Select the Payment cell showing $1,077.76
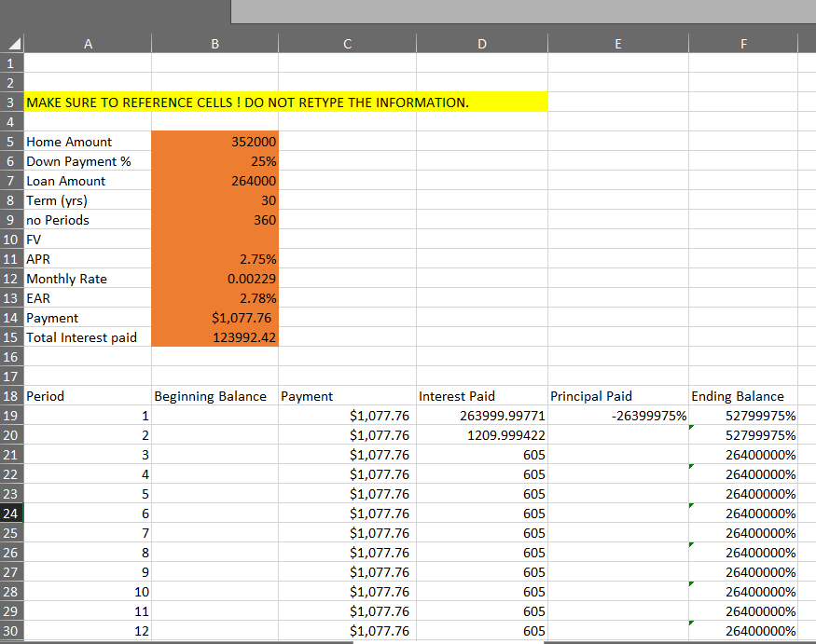Screen dimensions: 816x644 click(214, 318)
